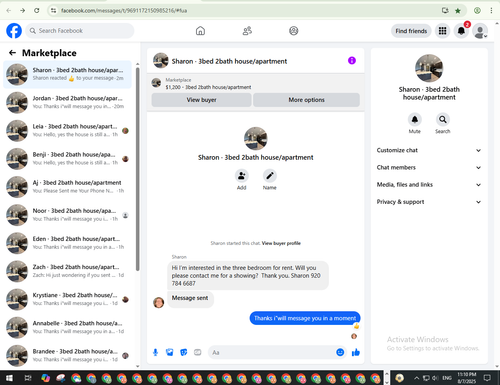Expand Media, files and links section
Image resolution: width=500 pixels, height=385 pixels.
[x=429, y=185]
